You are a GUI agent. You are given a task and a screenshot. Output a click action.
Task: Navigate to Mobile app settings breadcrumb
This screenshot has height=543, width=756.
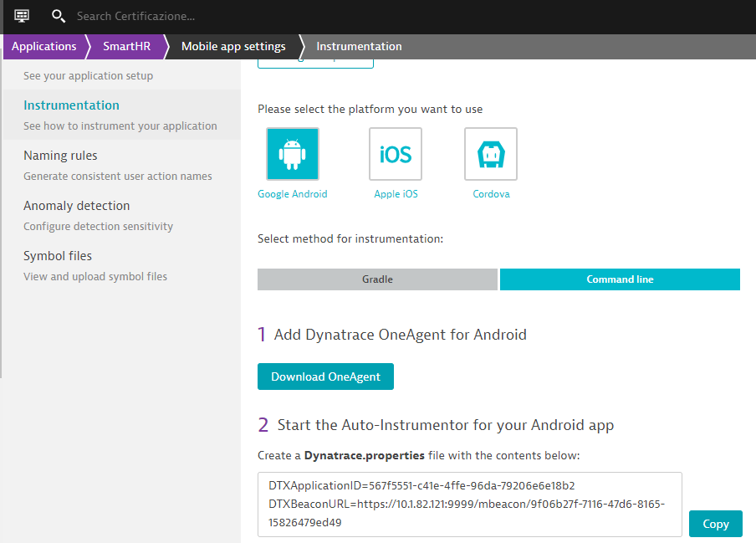click(x=233, y=47)
